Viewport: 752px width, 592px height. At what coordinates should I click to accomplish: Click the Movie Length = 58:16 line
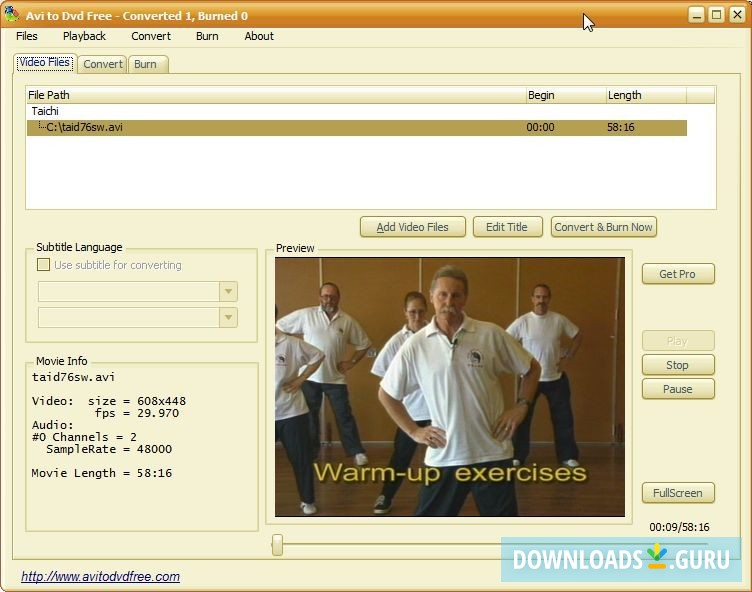pyautogui.click(x=102, y=473)
